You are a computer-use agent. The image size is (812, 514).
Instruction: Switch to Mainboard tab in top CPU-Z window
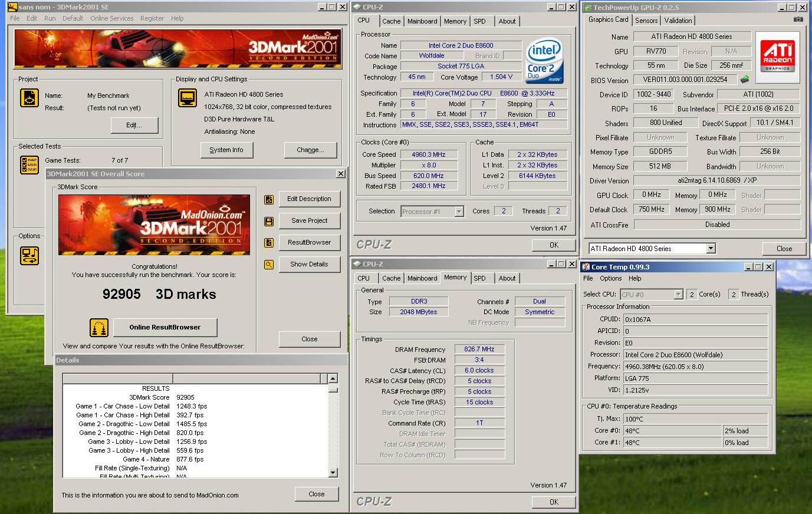tap(422, 21)
